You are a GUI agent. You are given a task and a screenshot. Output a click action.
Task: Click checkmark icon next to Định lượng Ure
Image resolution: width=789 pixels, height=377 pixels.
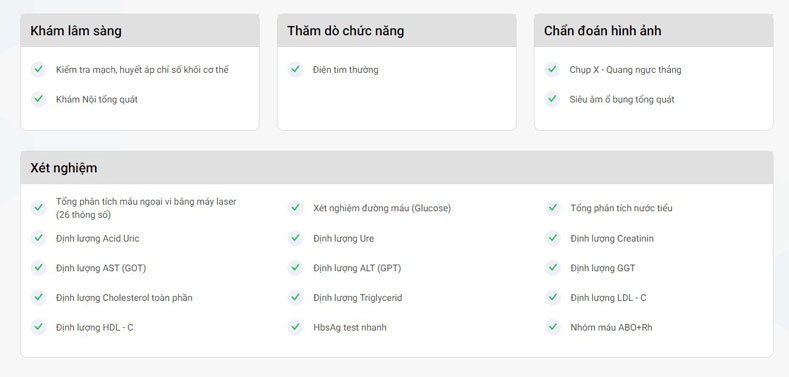pos(295,238)
